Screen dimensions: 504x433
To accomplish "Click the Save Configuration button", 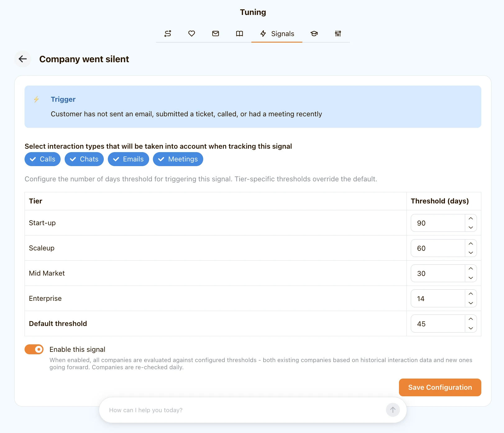I will click(440, 387).
